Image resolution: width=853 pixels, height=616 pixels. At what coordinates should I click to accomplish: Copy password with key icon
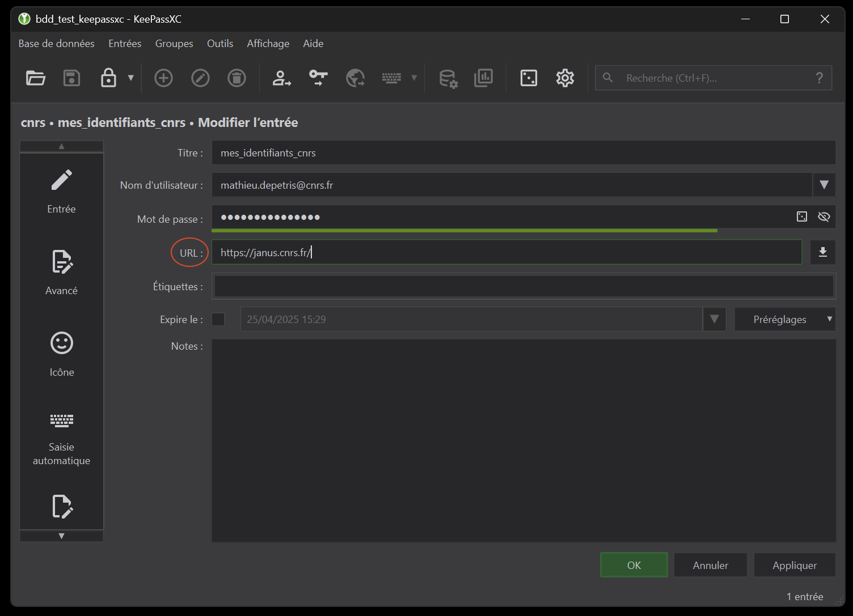pyautogui.click(x=318, y=78)
